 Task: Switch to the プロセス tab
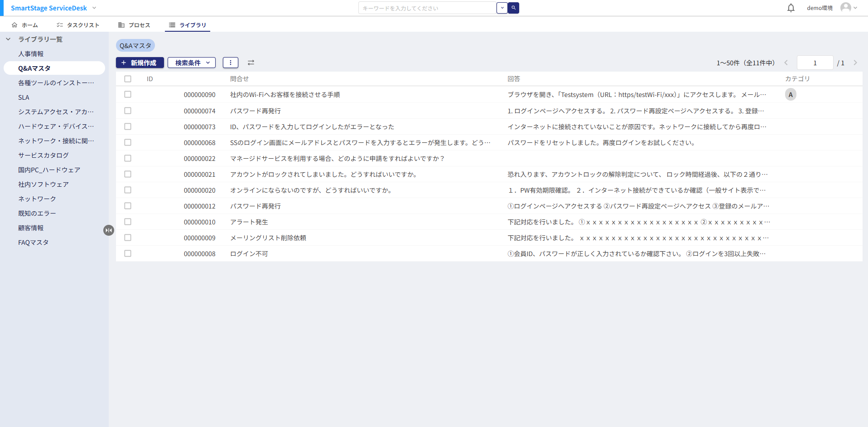click(x=134, y=25)
